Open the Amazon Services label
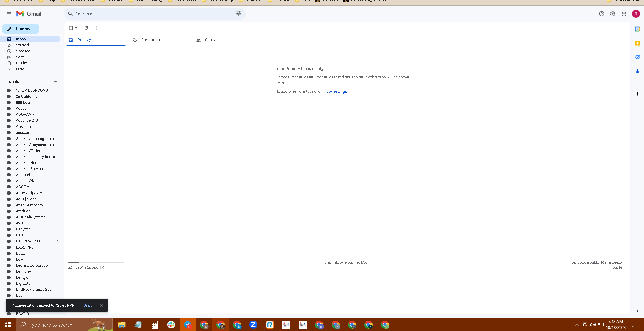The height and width of the screenshot is (331, 644). pyautogui.click(x=30, y=169)
